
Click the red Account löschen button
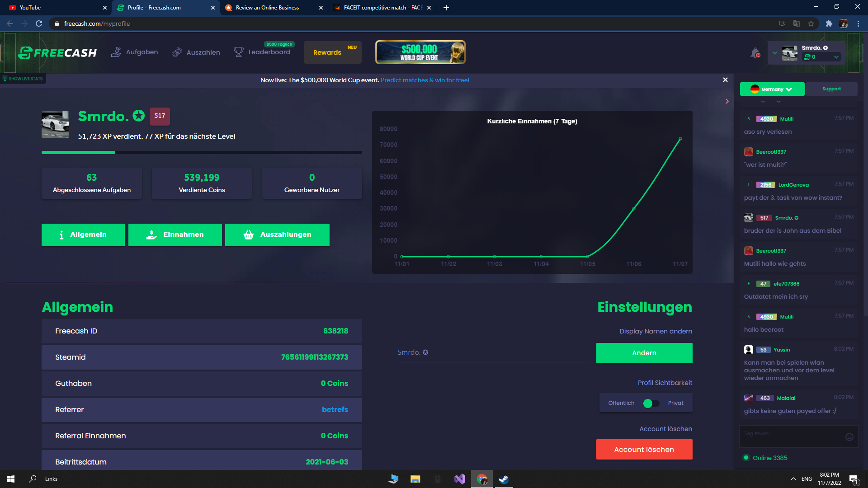click(x=644, y=449)
